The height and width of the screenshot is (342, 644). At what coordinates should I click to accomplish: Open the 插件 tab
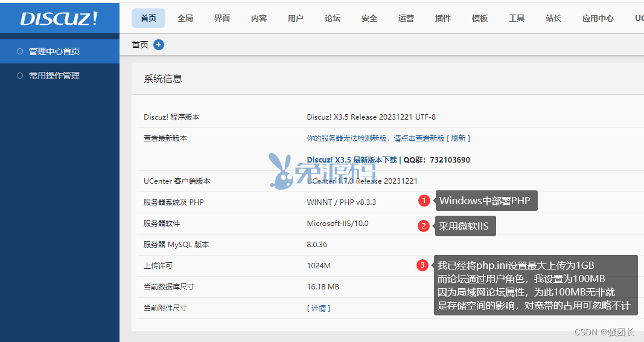(x=443, y=18)
